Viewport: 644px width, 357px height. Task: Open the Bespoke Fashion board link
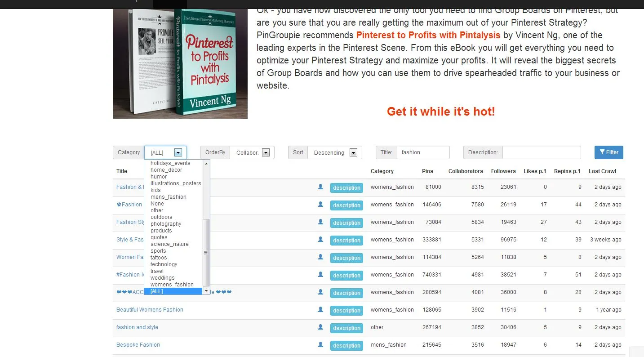point(138,345)
